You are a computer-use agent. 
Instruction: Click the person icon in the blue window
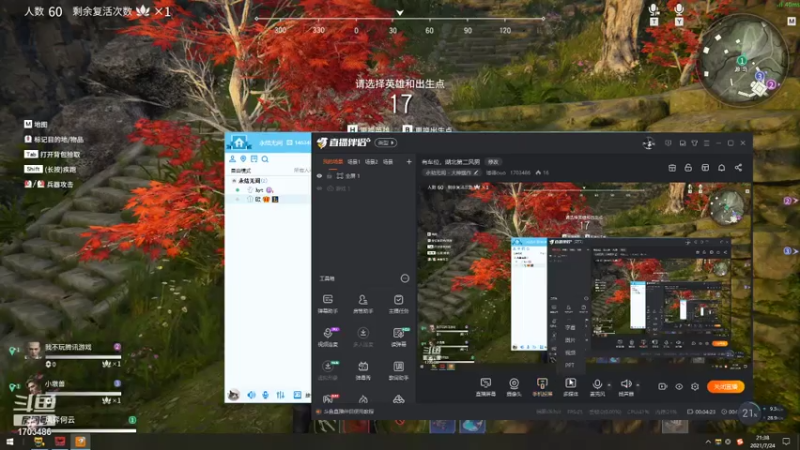click(232, 159)
